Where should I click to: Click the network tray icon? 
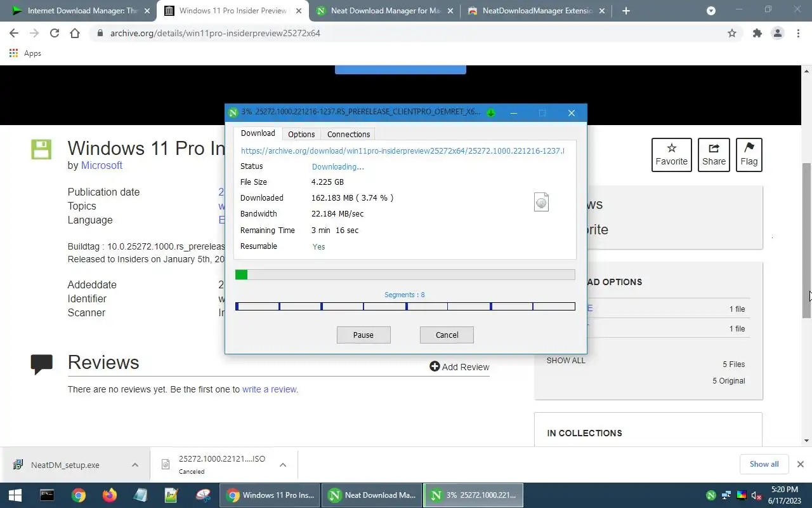(x=726, y=495)
